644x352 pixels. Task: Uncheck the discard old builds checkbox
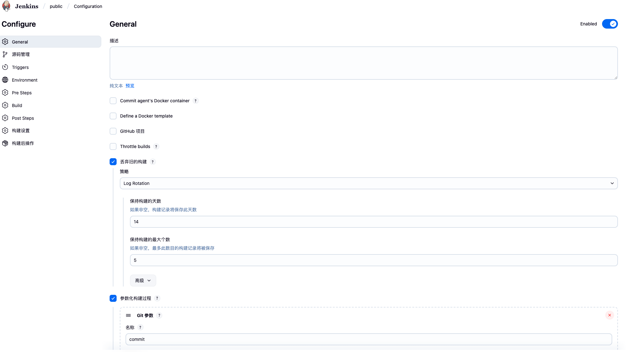[x=113, y=162]
